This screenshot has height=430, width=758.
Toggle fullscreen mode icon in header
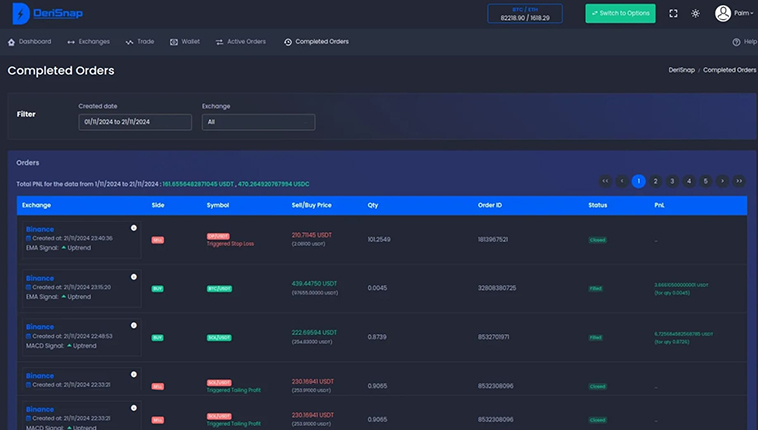click(673, 13)
